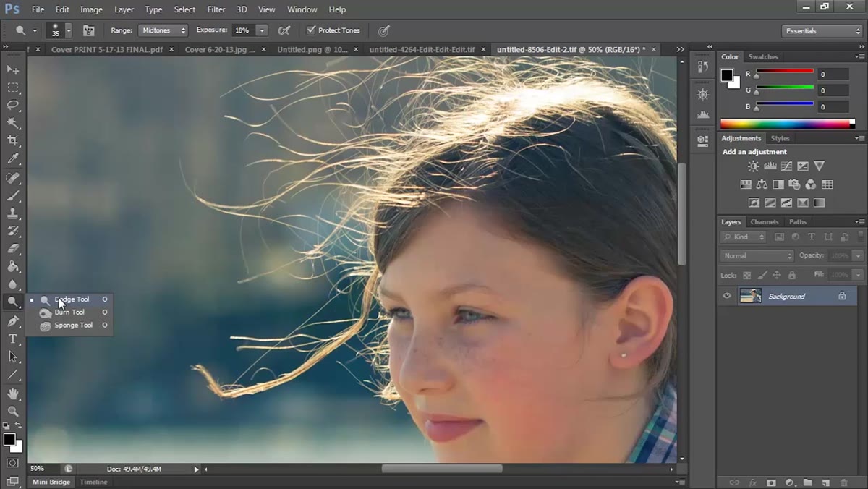Select the Lasso tool
Image resolution: width=868 pixels, height=489 pixels.
point(13,106)
